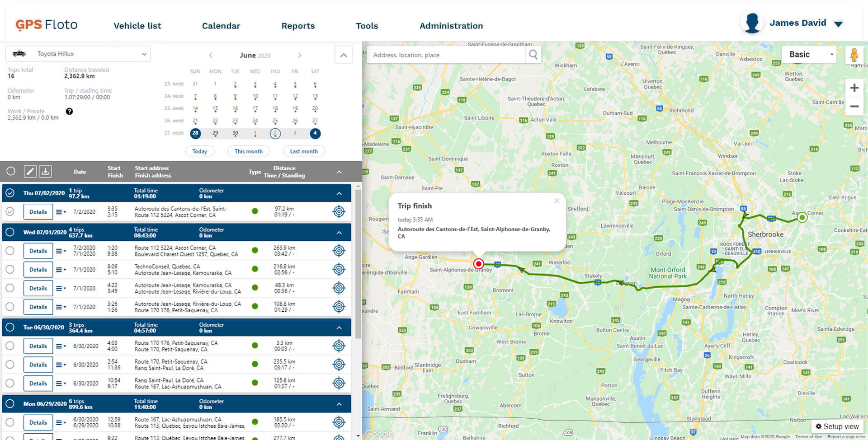This screenshot has width=868, height=440.
Task: Go to the Vehicle list tab
Action: (137, 26)
